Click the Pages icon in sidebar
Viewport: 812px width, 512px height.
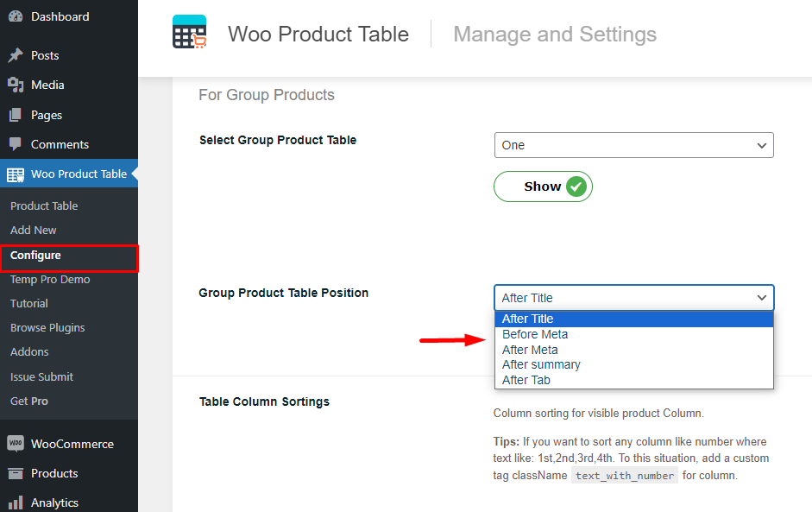tap(16, 115)
